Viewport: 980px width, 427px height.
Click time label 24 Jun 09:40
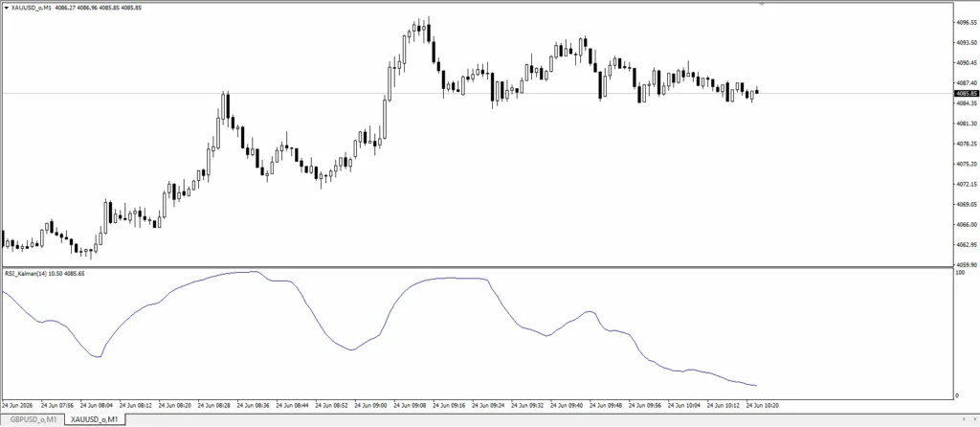coord(567,405)
